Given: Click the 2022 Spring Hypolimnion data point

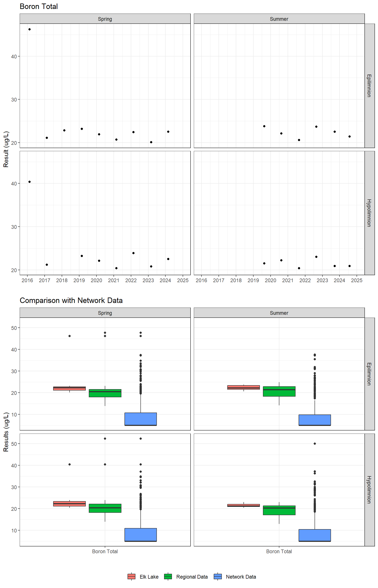Looking at the screenshot, I should 133,253.
